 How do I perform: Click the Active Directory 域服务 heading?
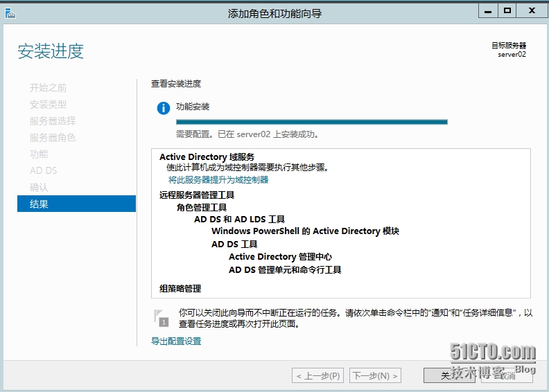pyautogui.click(x=207, y=157)
